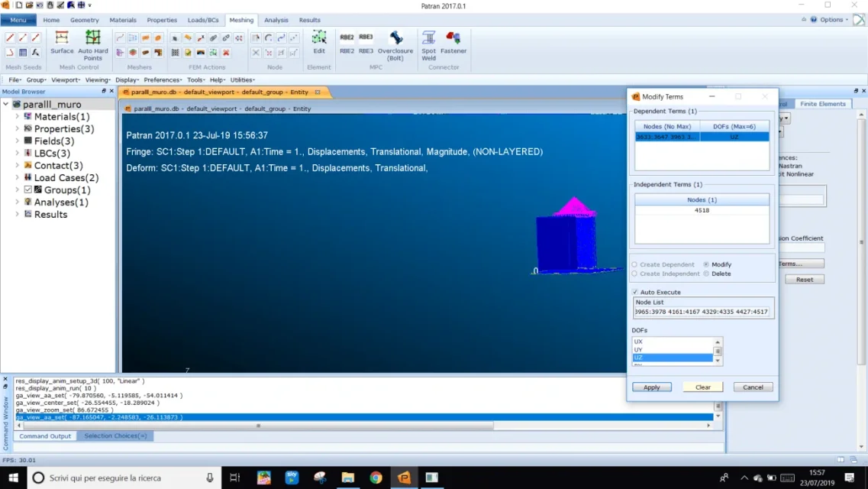
Task: Switch to the Geometry ribbon tab
Action: click(x=84, y=20)
